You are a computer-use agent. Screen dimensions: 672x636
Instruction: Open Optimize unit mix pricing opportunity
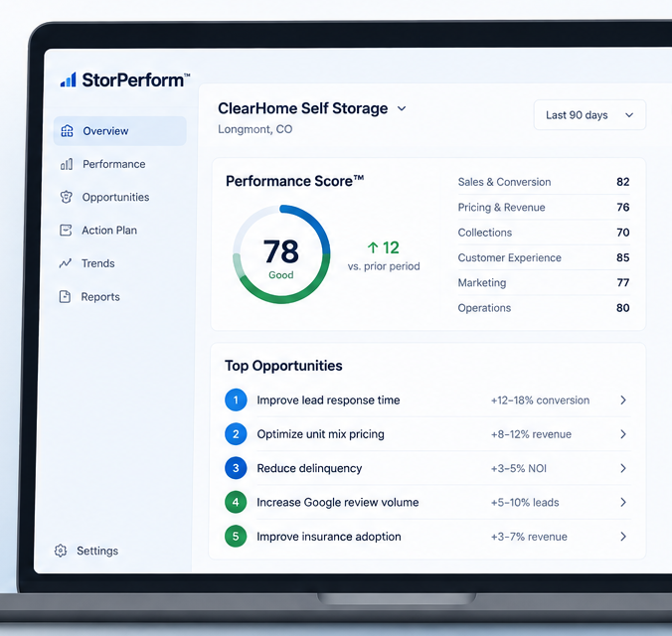(427, 434)
